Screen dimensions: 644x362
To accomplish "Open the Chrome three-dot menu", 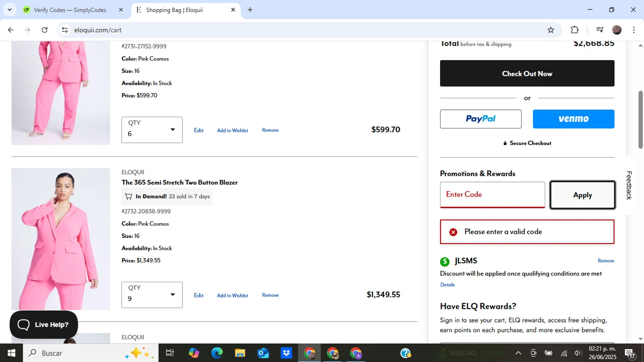I will tap(634, 30).
